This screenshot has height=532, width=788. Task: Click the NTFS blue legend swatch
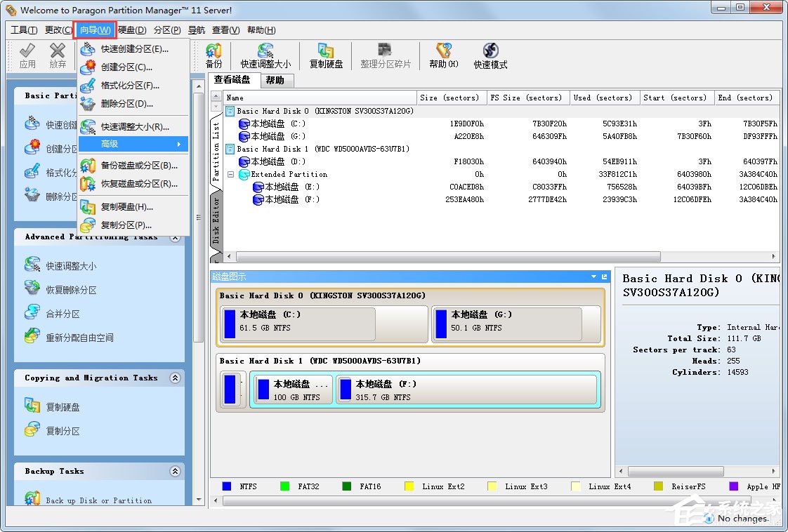227,486
